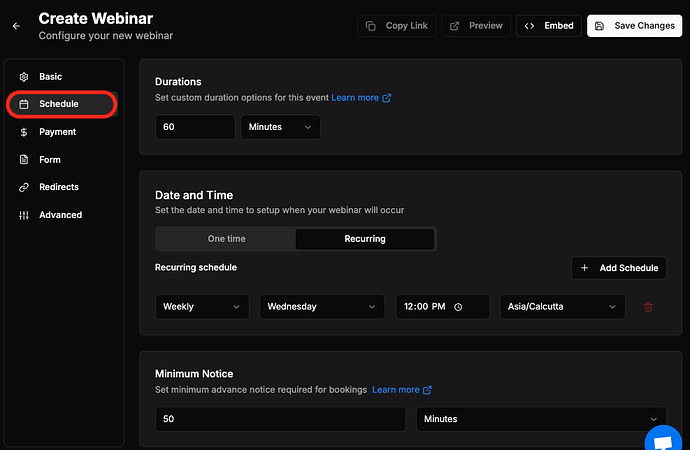The width and height of the screenshot is (690, 450).
Task: Select the One time option
Action: 226,239
